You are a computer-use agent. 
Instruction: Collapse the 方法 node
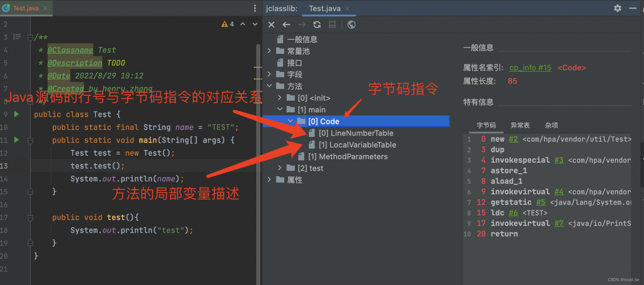[269, 86]
